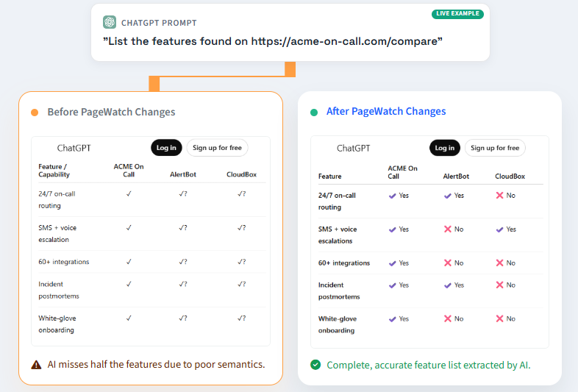Click ACME On Call header in Before panel

(x=129, y=171)
